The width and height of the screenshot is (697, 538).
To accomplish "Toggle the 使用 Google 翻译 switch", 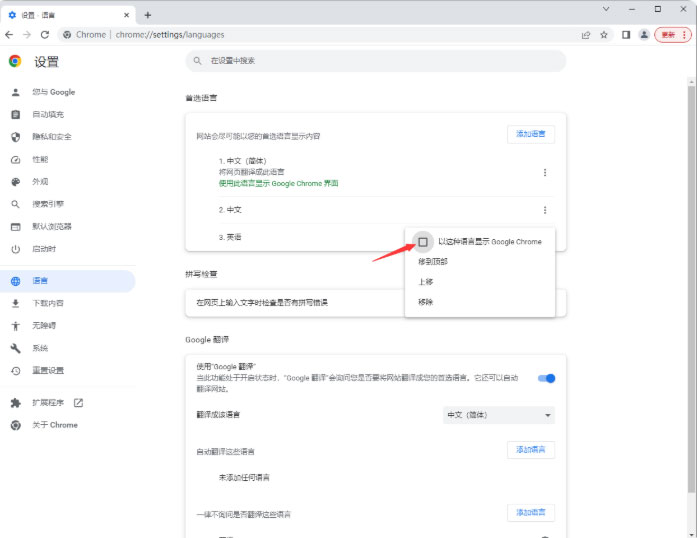I will pos(546,378).
